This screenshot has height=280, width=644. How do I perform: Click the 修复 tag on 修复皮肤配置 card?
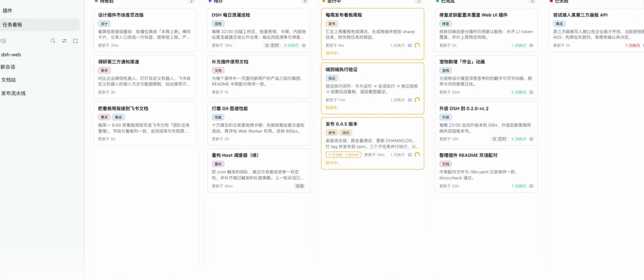tap(446, 24)
